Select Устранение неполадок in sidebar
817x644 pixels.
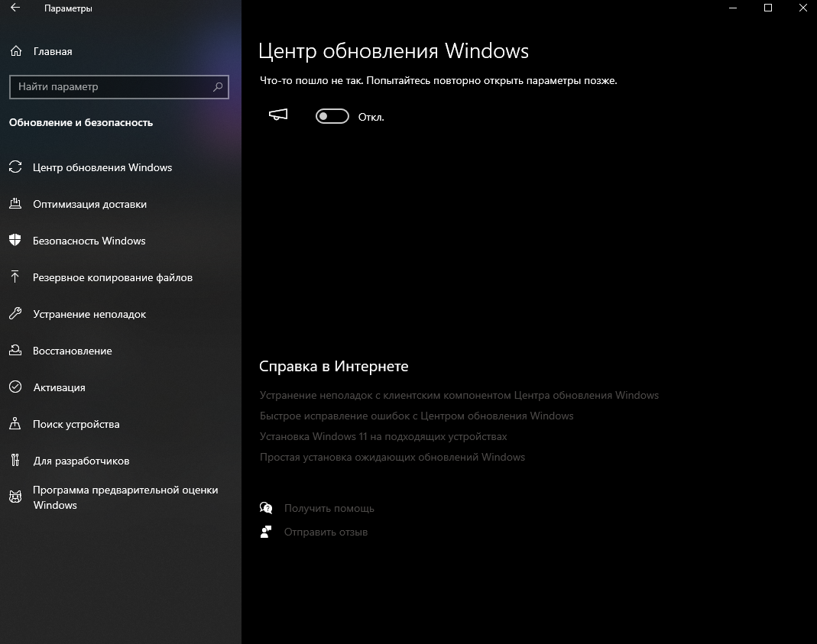click(x=89, y=314)
